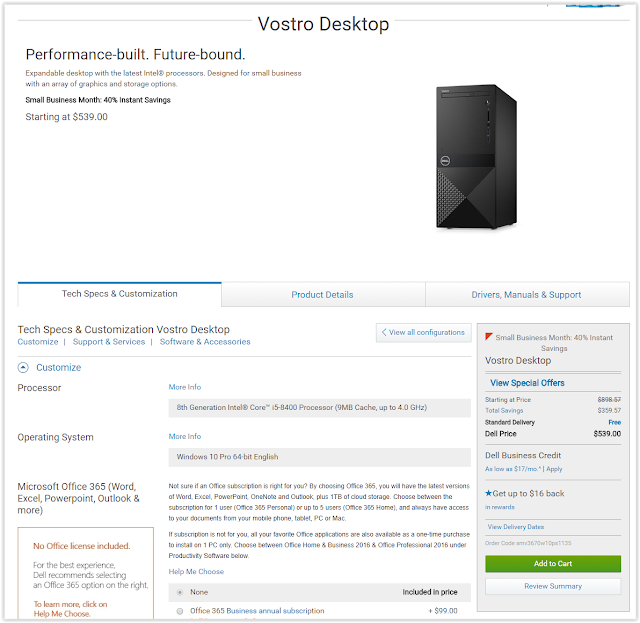Click the red flag promo icon

[x=489, y=337]
